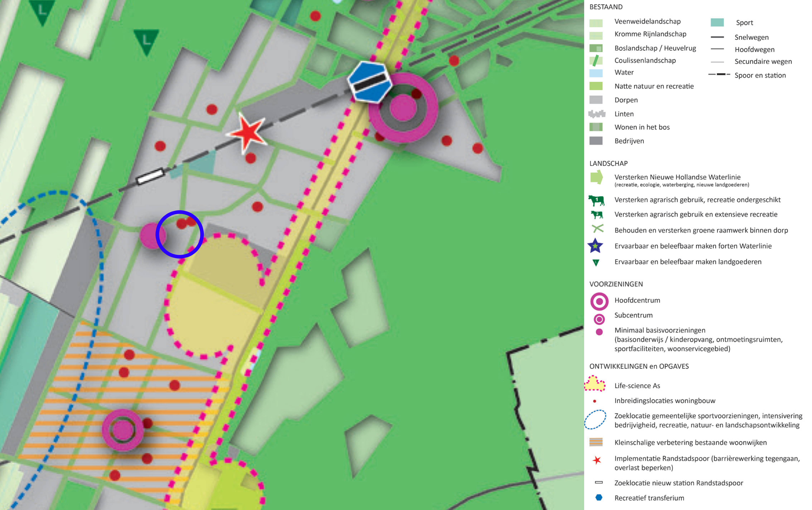
Task: Select the VOORZIENINGEN legend heading
Action: (616, 284)
